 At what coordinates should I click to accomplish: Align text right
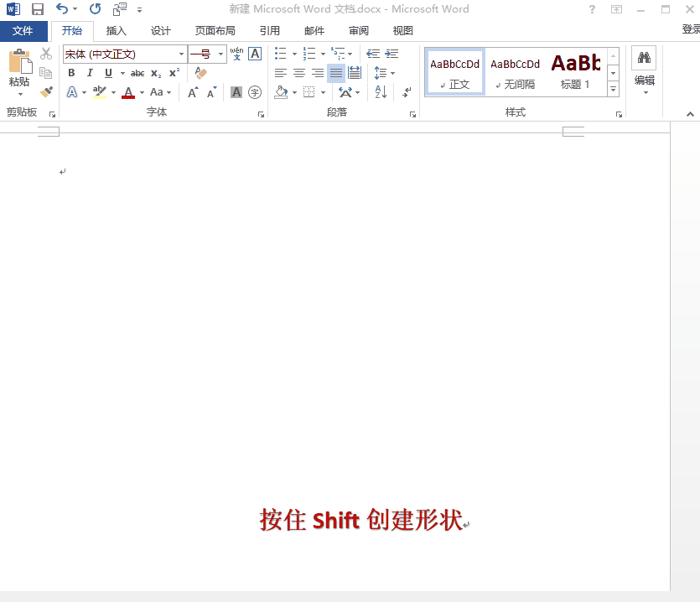318,73
